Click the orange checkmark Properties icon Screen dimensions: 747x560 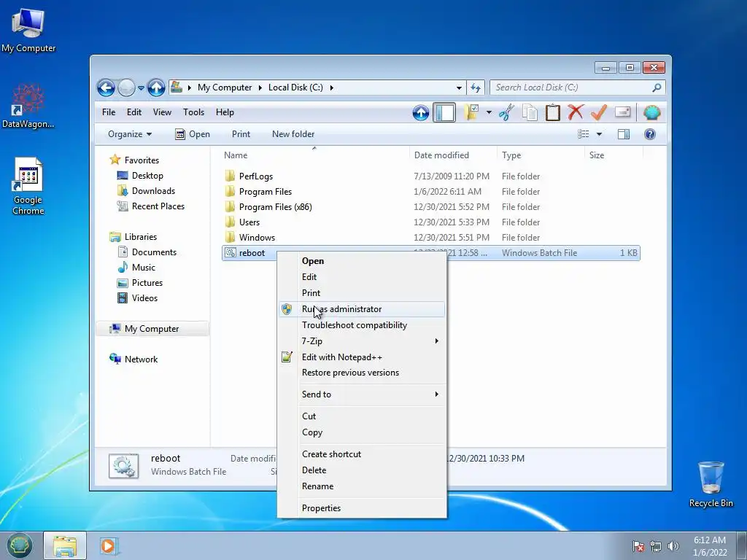[598, 113]
